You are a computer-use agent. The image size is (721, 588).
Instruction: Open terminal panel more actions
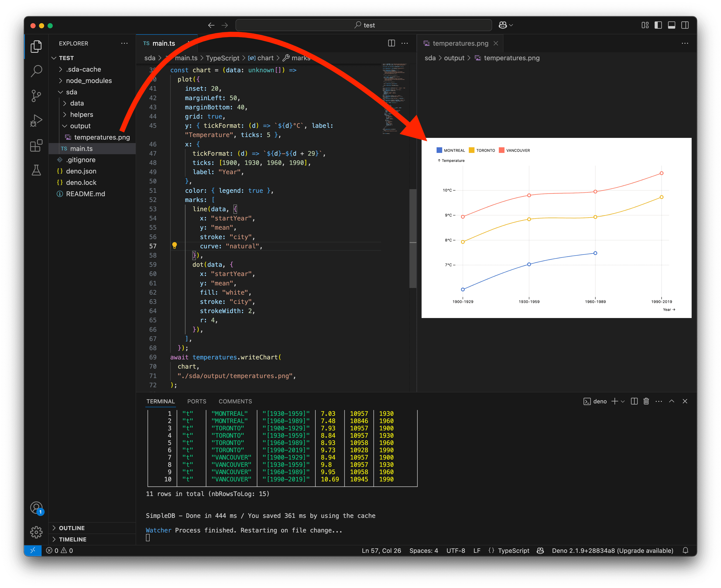[659, 401]
